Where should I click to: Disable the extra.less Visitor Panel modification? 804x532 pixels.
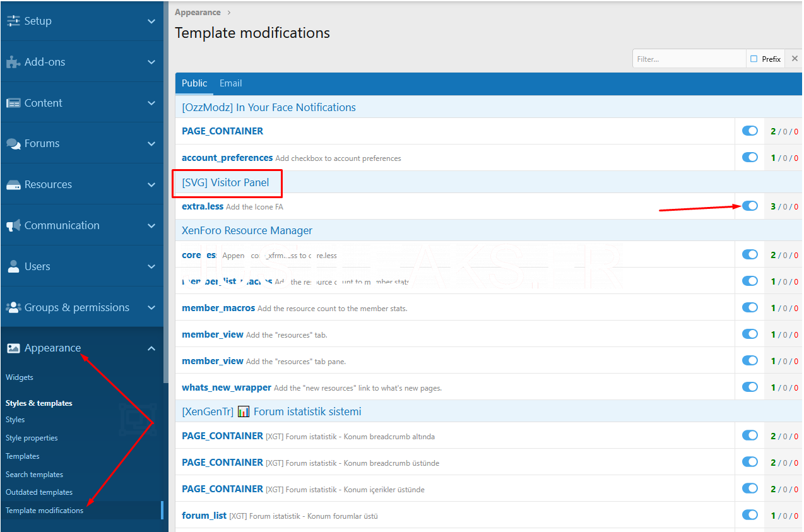coord(750,206)
